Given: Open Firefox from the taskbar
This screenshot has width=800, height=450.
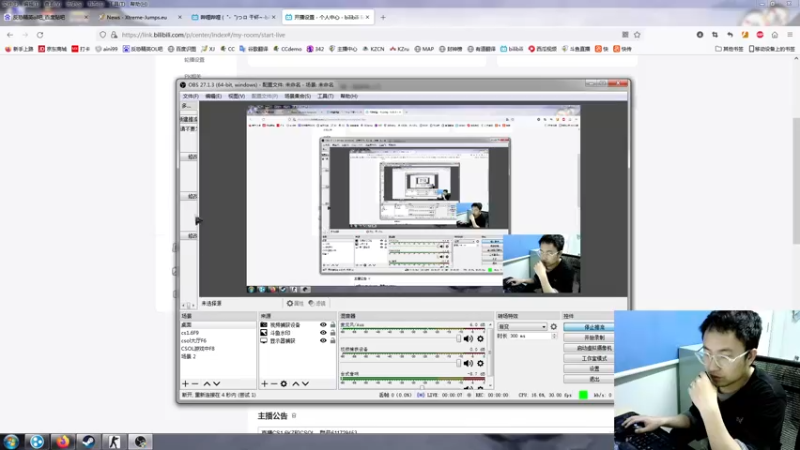Looking at the screenshot, I should click(x=63, y=442).
